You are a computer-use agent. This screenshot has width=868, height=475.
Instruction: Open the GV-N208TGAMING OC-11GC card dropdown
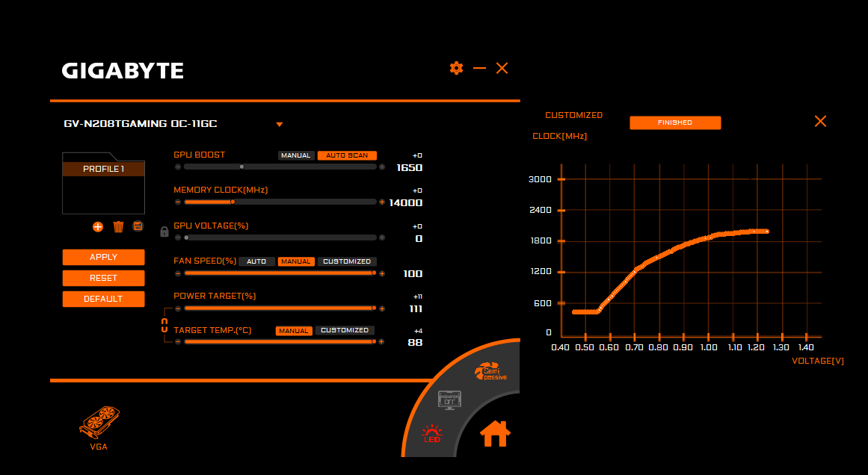pyautogui.click(x=280, y=125)
